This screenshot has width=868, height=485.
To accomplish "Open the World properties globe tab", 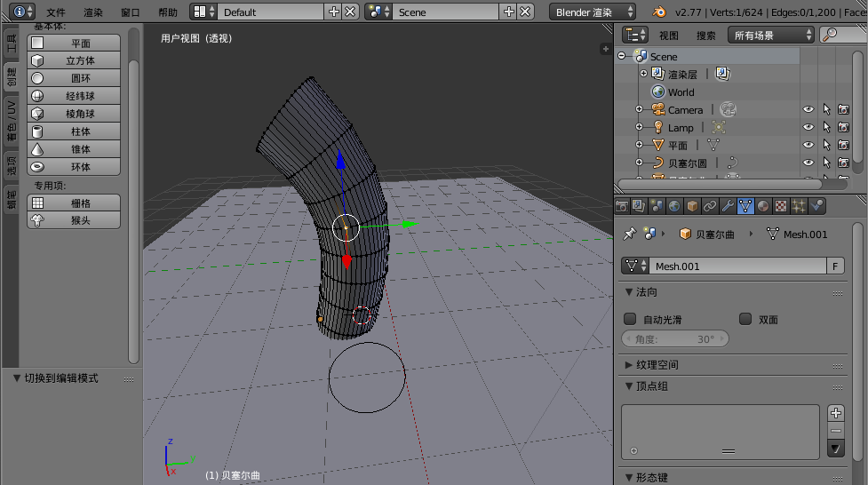I will pos(674,206).
